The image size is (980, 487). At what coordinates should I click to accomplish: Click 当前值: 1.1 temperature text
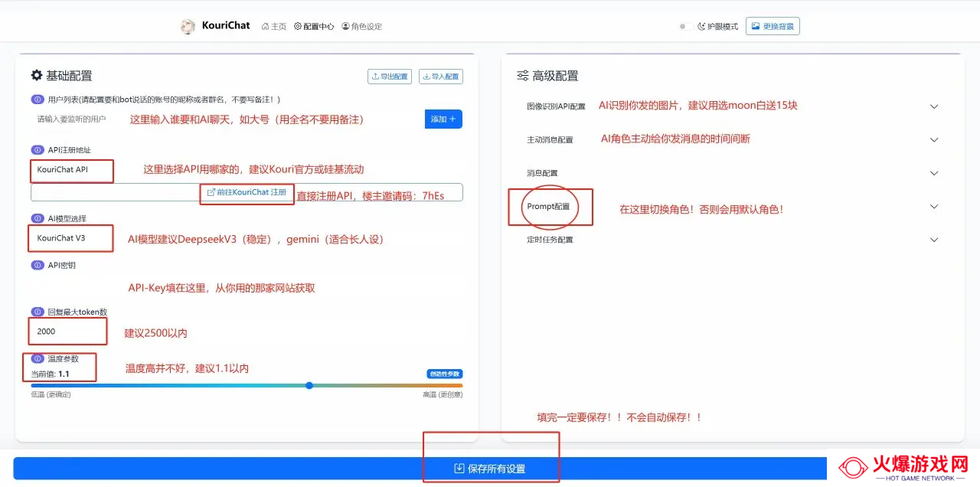[x=50, y=374]
